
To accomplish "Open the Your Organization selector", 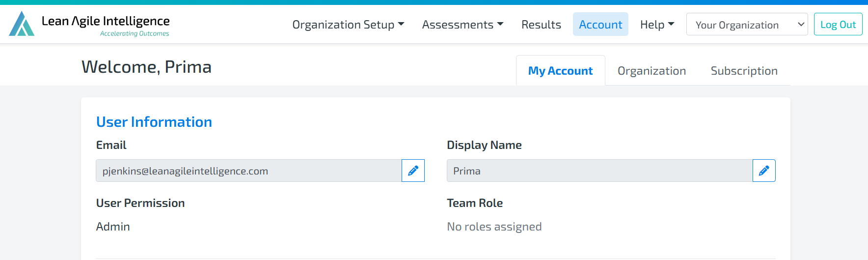I will coord(747,24).
